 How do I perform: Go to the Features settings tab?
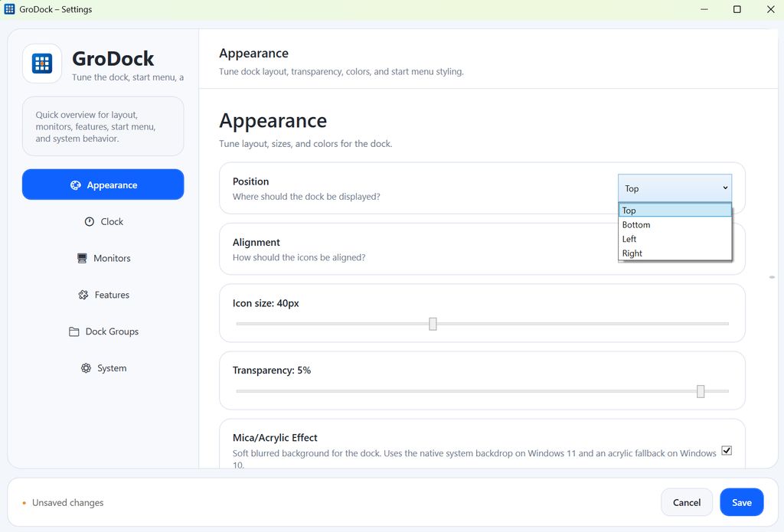pos(103,295)
